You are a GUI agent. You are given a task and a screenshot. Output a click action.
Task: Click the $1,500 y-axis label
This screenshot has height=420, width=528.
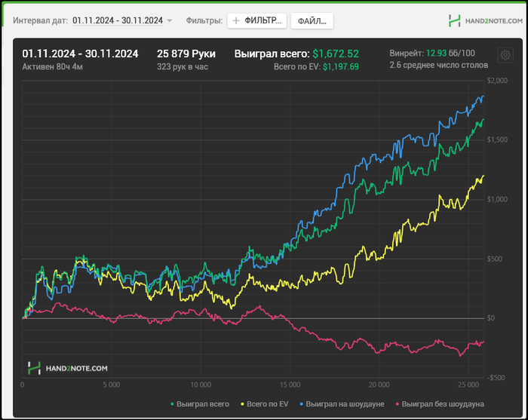pyautogui.click(x=497, y=139)
